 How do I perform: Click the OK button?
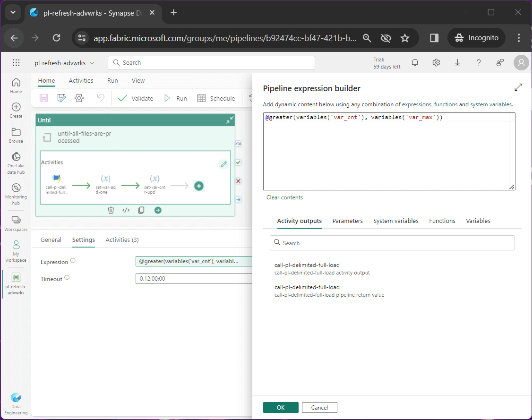tap(281, 407)
